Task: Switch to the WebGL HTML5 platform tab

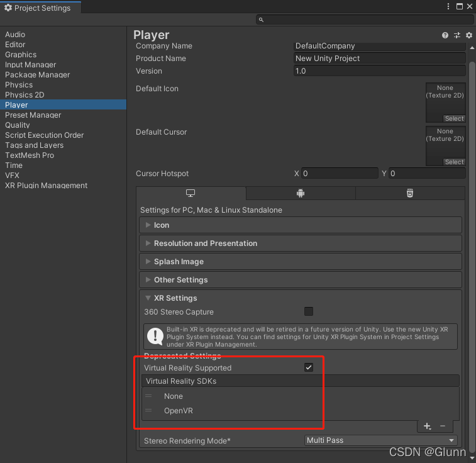Action: point(410,193)
